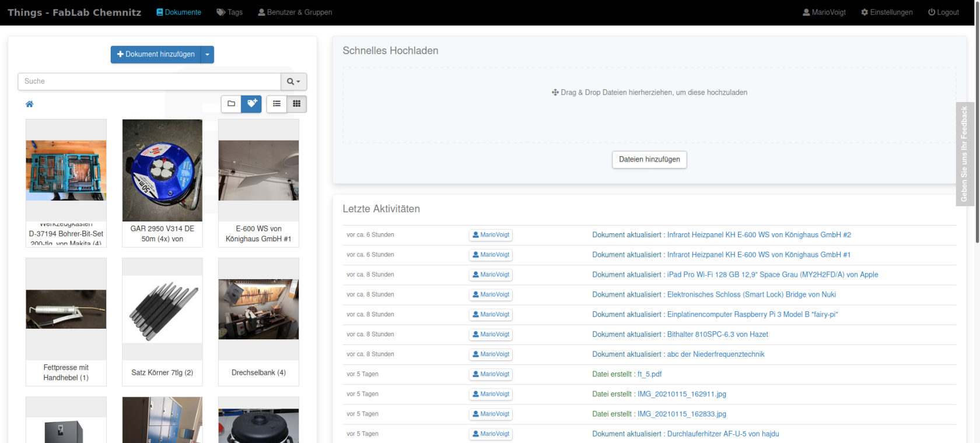The width and height of the screenshot is (980, 443).
Task: Open the Tags menu item
Action: 229,12
